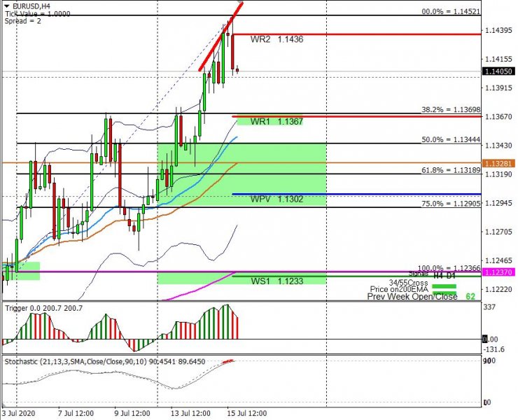The height and width of the screenshot is (420, 518).
Task: Click the current price tag 1.14050
Action: click(498, 71)
